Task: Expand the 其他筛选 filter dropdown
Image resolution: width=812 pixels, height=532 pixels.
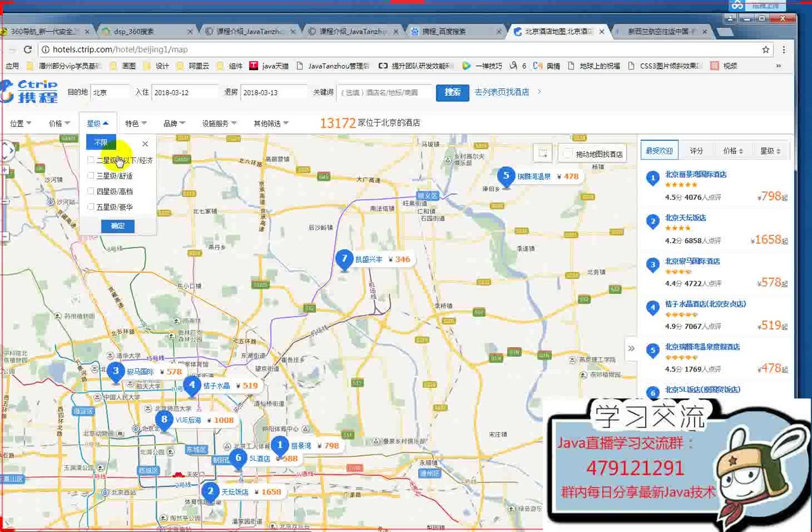Action: click(272, 124)
